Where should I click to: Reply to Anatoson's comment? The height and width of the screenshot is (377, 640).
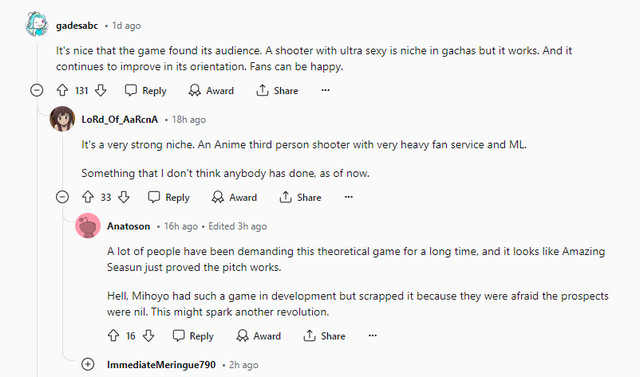[x=193, y=335]
